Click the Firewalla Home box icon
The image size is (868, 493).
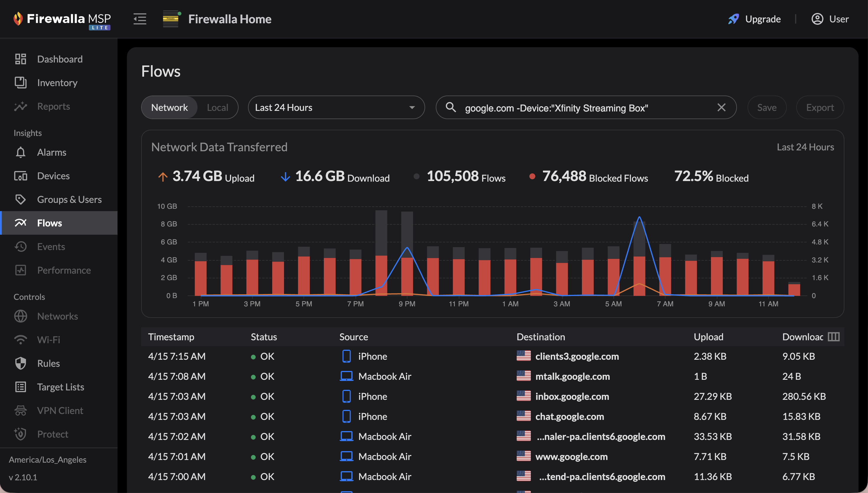[171, 19]
